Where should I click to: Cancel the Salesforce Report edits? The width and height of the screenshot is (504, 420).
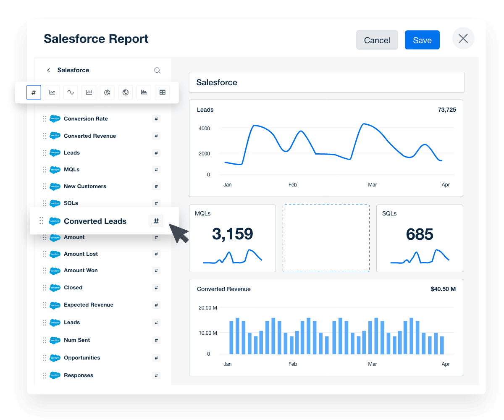tap(377, 40)
